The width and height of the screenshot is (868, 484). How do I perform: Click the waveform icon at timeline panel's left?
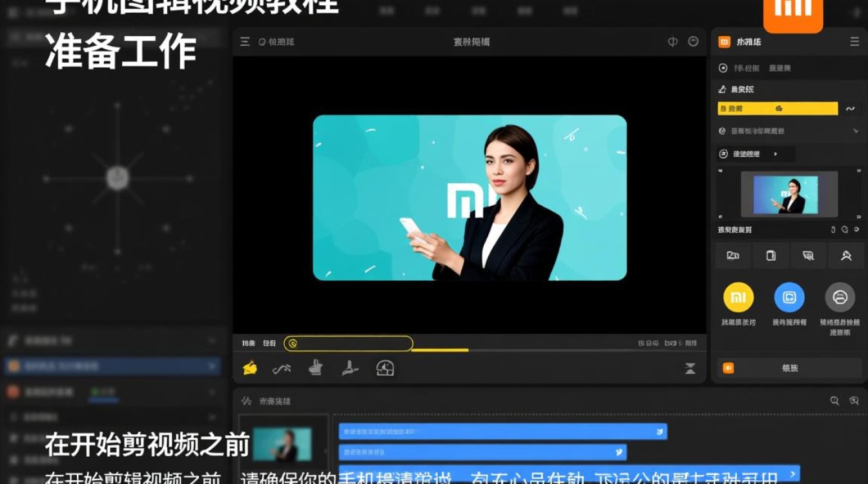[246, 401]
